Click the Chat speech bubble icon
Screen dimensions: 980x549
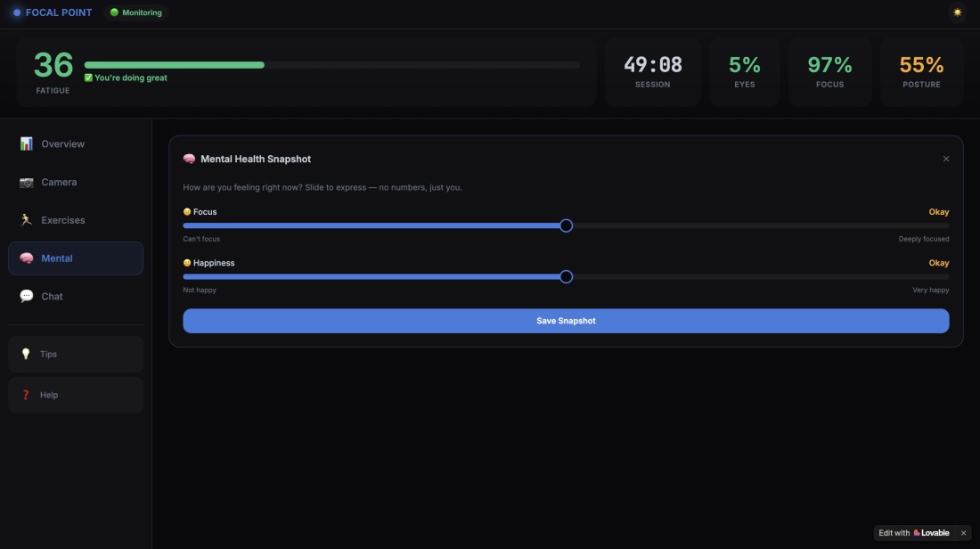pos(26,297)
